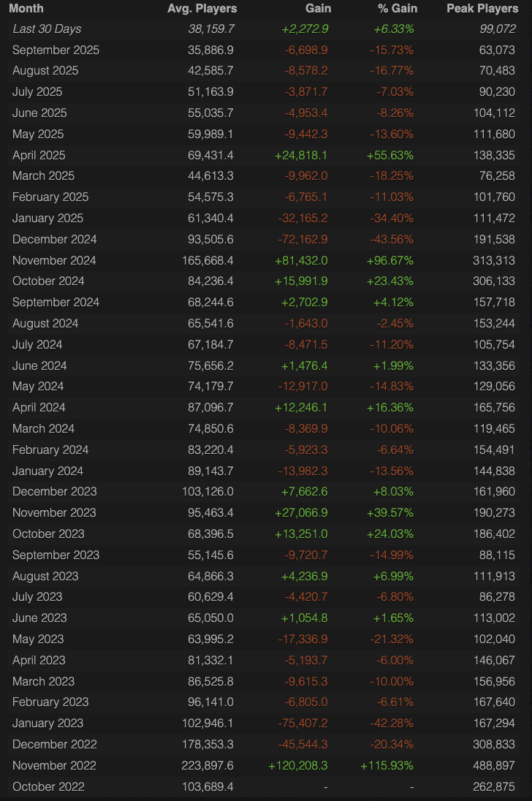
Task: Click the -43.56% gain percentage
Action: coord(392,239)
